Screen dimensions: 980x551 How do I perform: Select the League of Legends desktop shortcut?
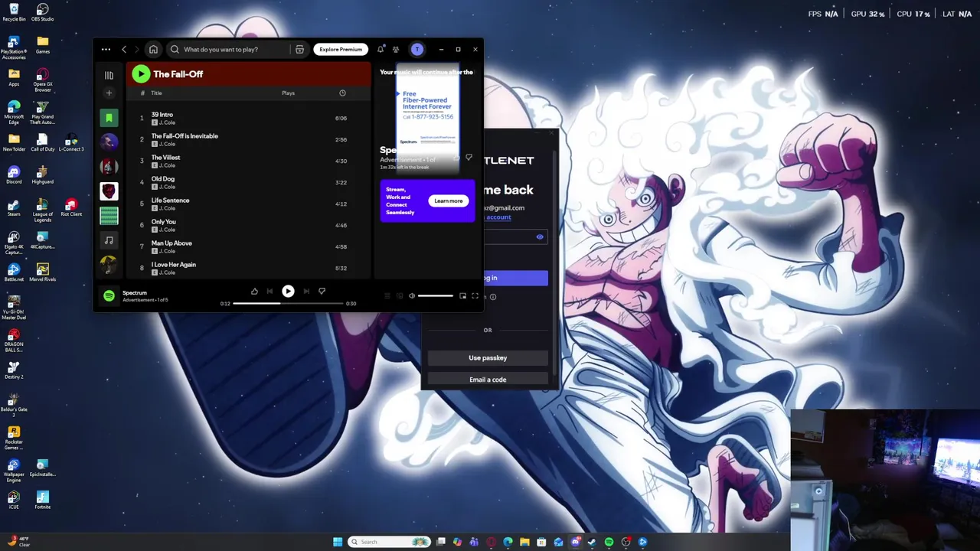(42, 210)
